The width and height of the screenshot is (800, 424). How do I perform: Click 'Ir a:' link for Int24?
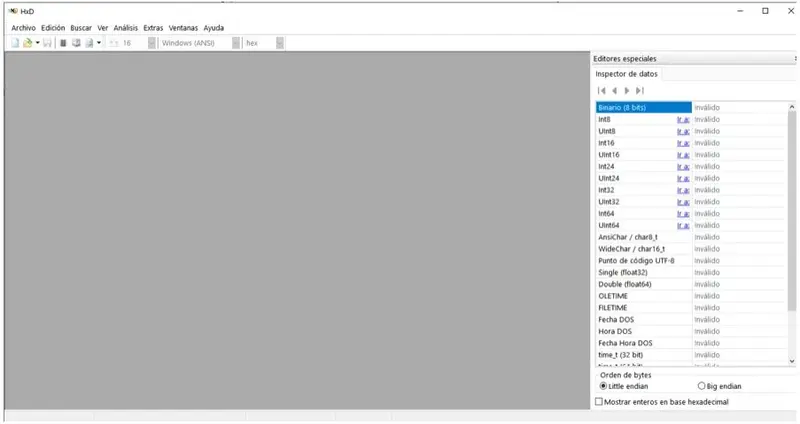[x=683, y=166]
